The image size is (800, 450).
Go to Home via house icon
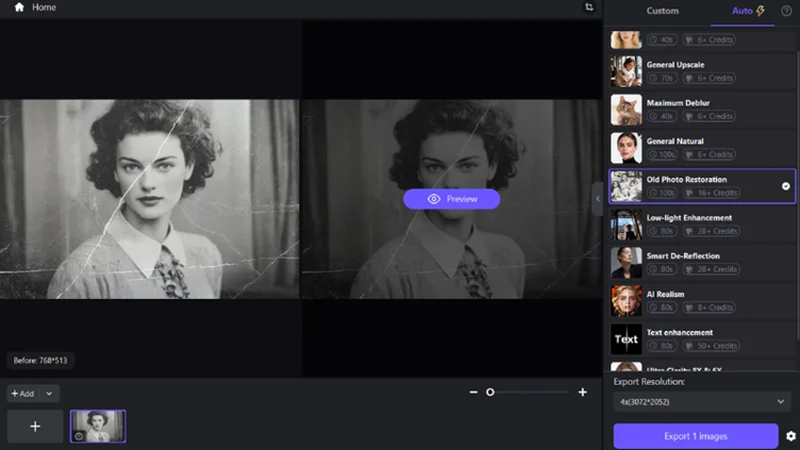pyautogui.click(x=19, y=7)
